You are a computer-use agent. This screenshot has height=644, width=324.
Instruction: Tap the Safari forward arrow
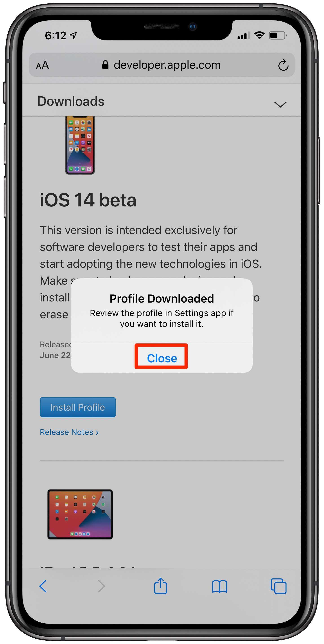point(101,586)
